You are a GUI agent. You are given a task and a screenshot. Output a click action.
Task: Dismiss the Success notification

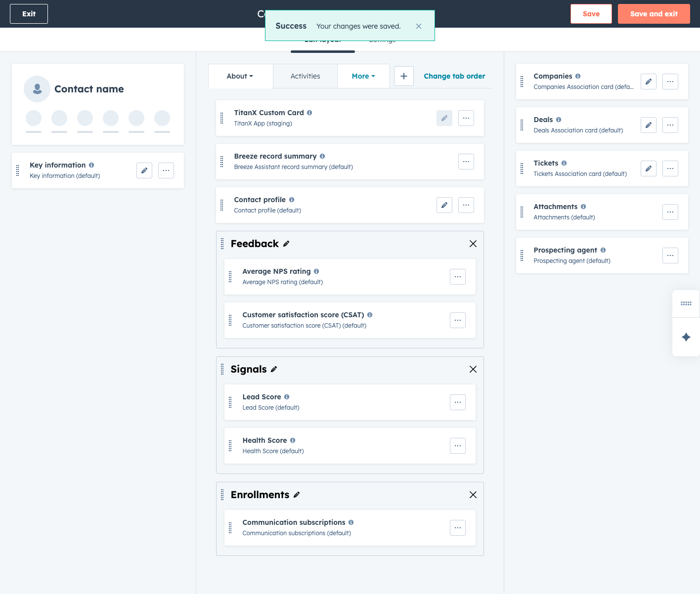coord(419,26)
